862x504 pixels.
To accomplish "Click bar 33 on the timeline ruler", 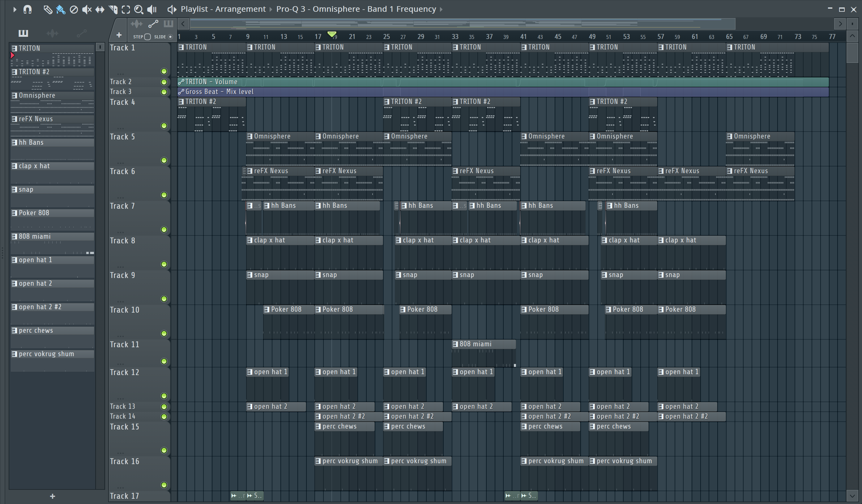I will coord(455,36).
